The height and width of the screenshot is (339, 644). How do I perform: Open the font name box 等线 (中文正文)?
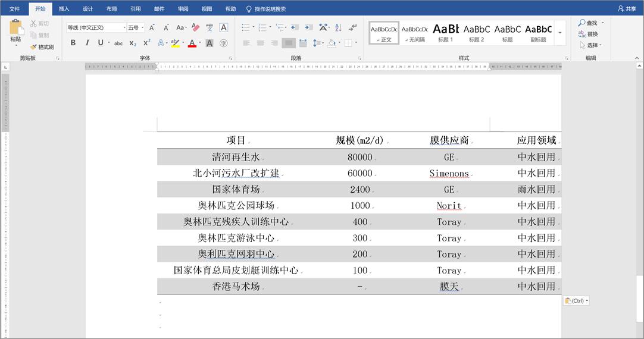[x=96, y=27]
